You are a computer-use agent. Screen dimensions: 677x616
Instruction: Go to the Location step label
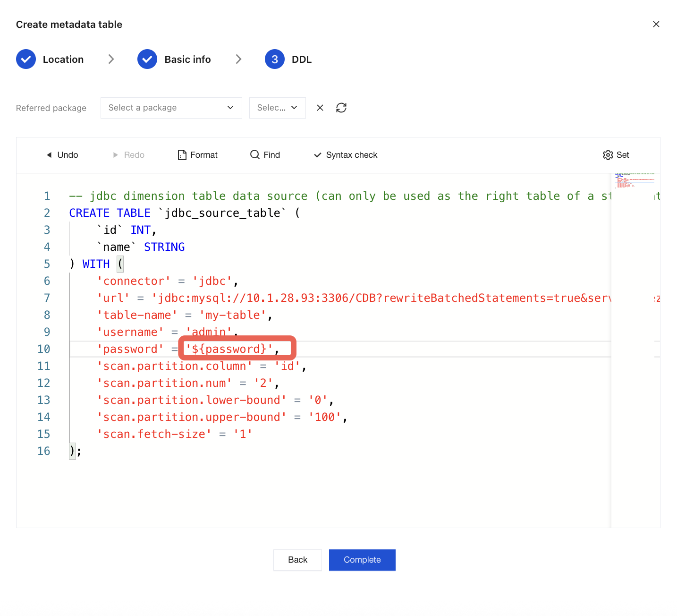pos(63,60)
